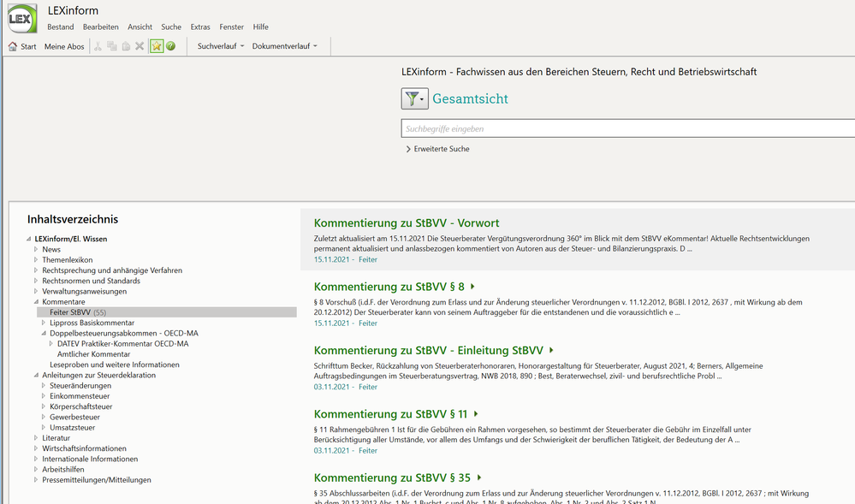
Task: Click the arrow icon after Kommentierung zu StBVV § 35
Action: coord(479,477)
